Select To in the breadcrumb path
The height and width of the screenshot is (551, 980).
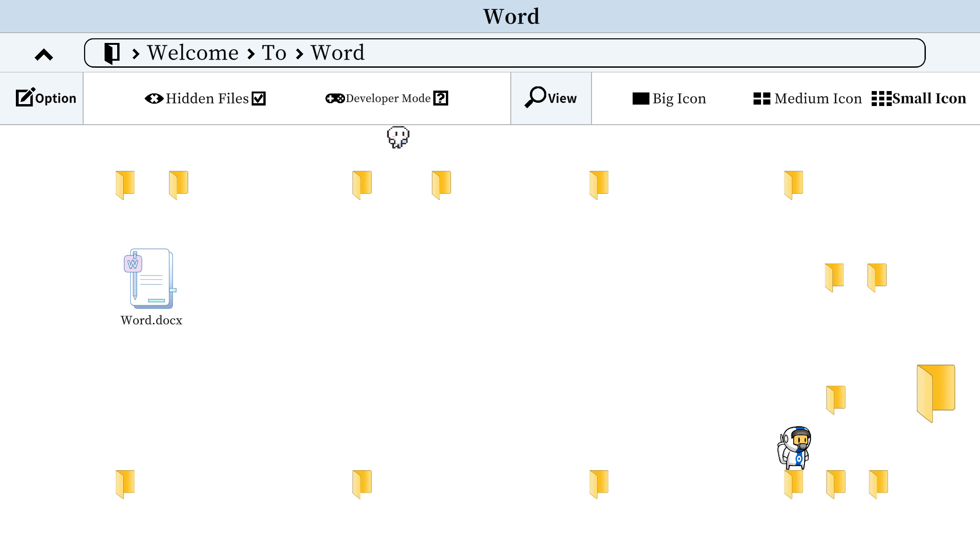tap(274, 52)
